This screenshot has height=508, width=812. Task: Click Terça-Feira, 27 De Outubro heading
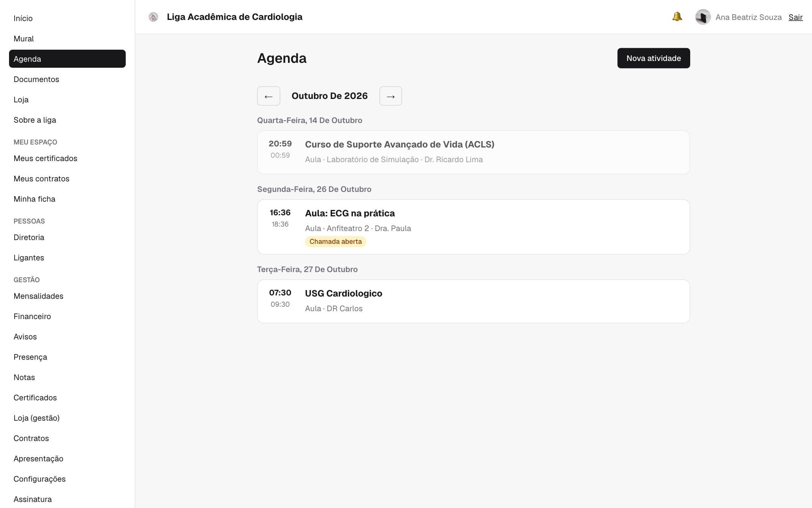307,269
